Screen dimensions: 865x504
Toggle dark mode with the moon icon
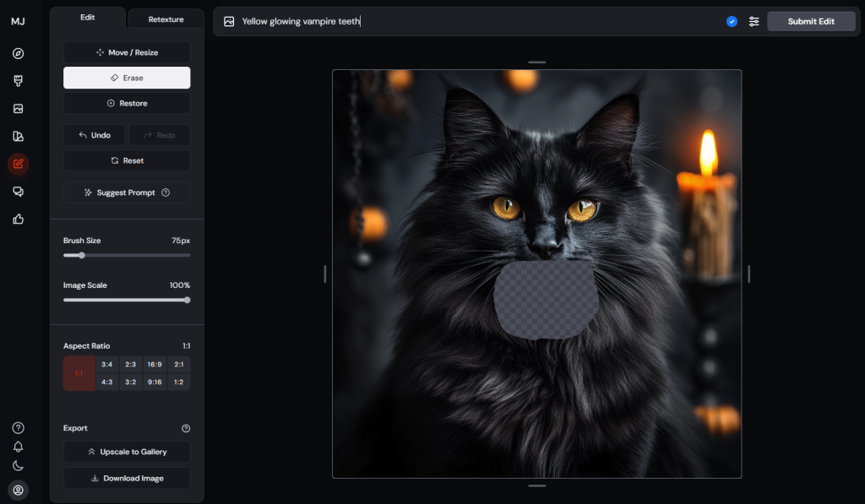pos(18,466)
